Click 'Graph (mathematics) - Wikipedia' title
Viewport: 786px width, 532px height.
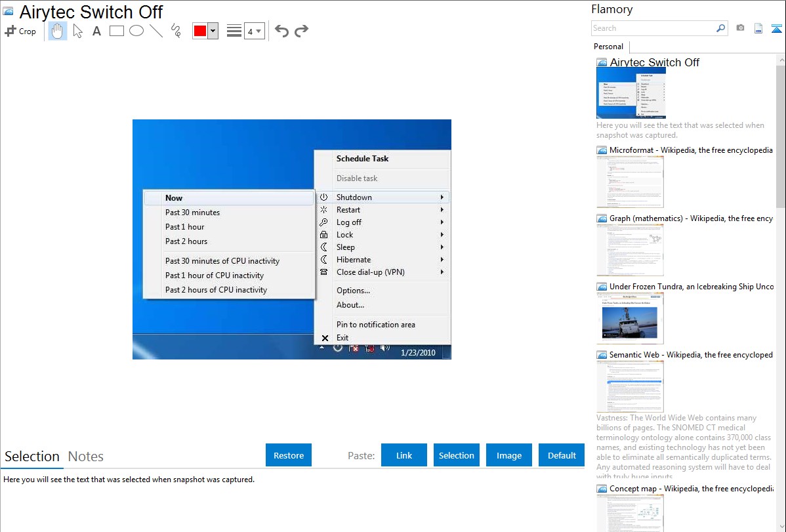(691, 218)
